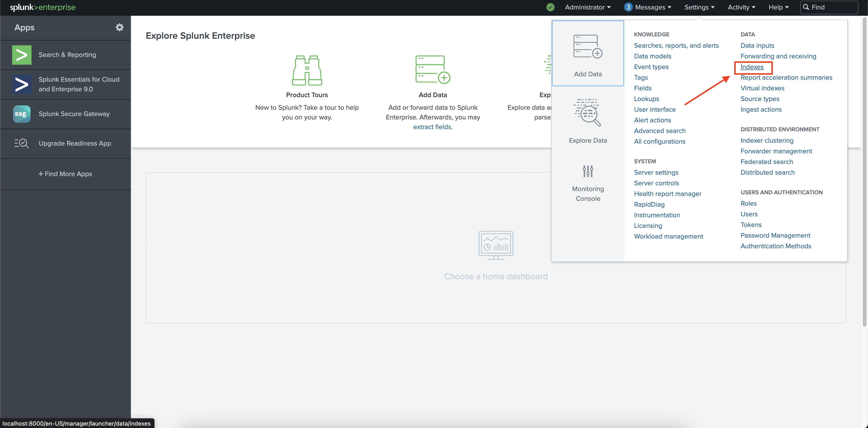Screen dimensions: 868x428
Task: Open the Activity dropdown menu
Action: pyautogui.click(x=741, y=7)
